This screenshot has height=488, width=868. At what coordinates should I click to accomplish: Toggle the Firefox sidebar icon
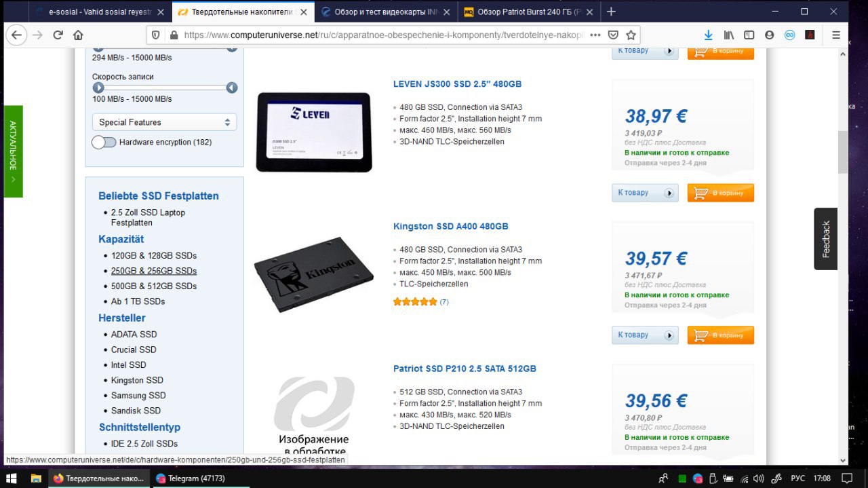tap(749, 35)
